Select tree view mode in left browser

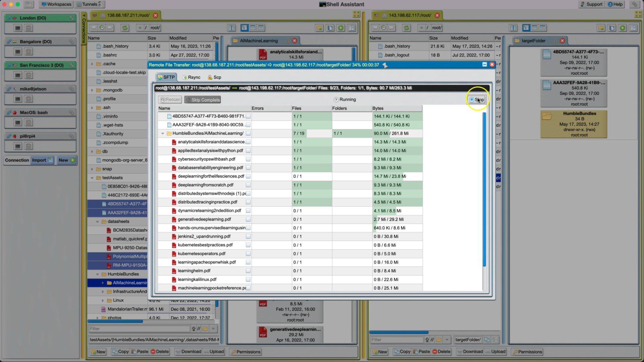245,28
